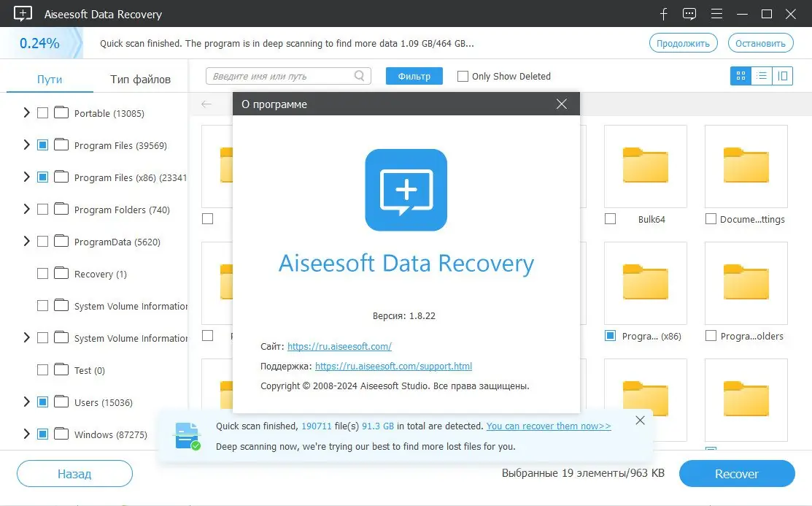Click the Users folder icon in tree
This screenshot has width=812, height=506.
tap(61, 402)
